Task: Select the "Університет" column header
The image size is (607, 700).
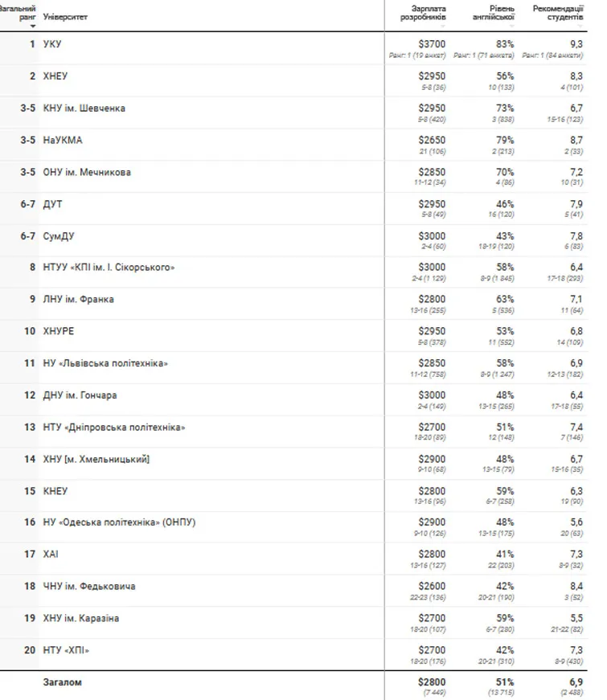Action: [65, 17]
